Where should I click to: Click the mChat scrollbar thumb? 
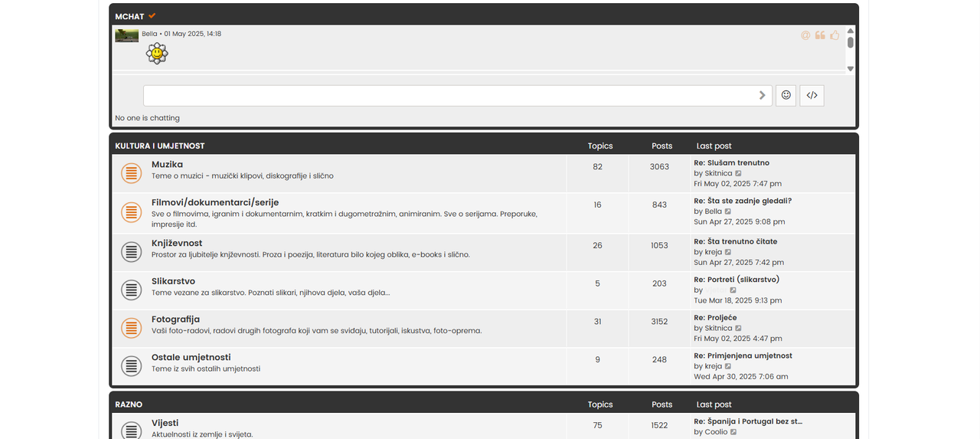tap(851, 42)
